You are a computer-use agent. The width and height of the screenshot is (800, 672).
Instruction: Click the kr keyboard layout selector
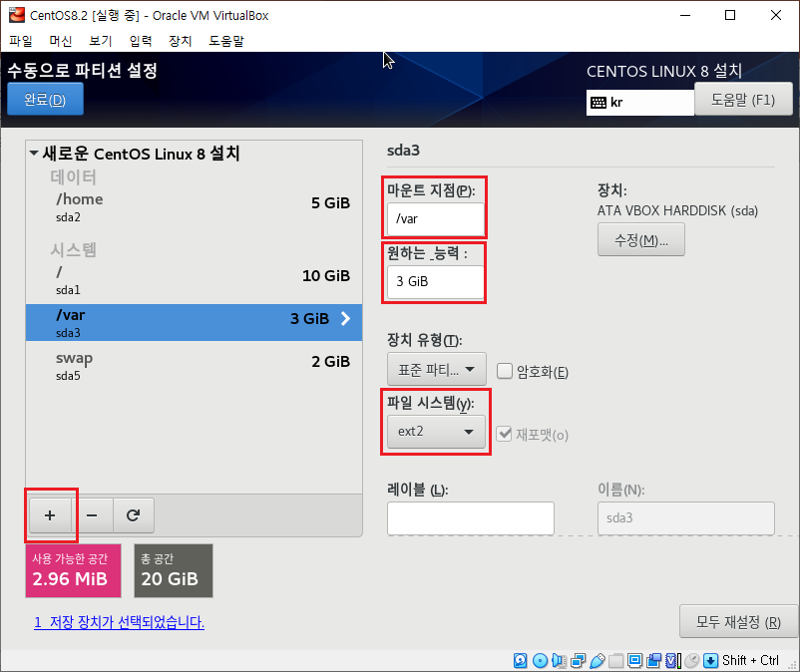click(640, 103)
